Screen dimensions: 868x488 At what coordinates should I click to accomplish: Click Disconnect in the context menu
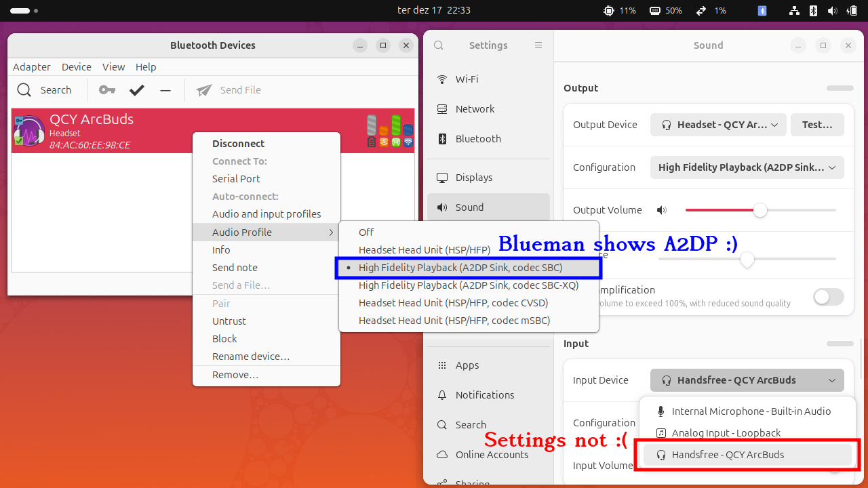tap(267, 144)
